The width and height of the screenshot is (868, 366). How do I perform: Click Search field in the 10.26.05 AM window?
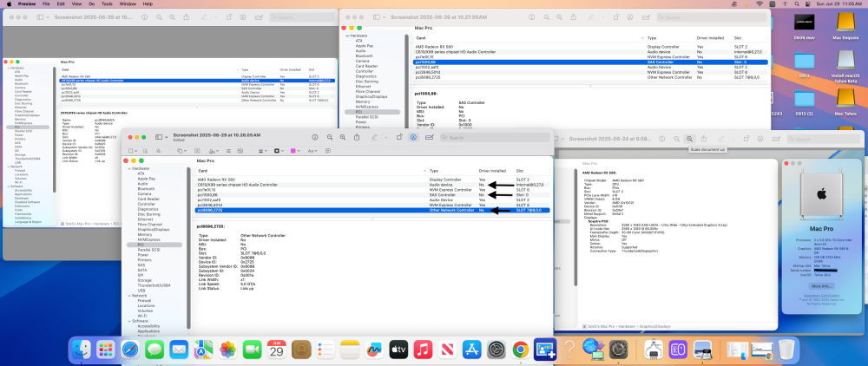[x=495, y=137]
